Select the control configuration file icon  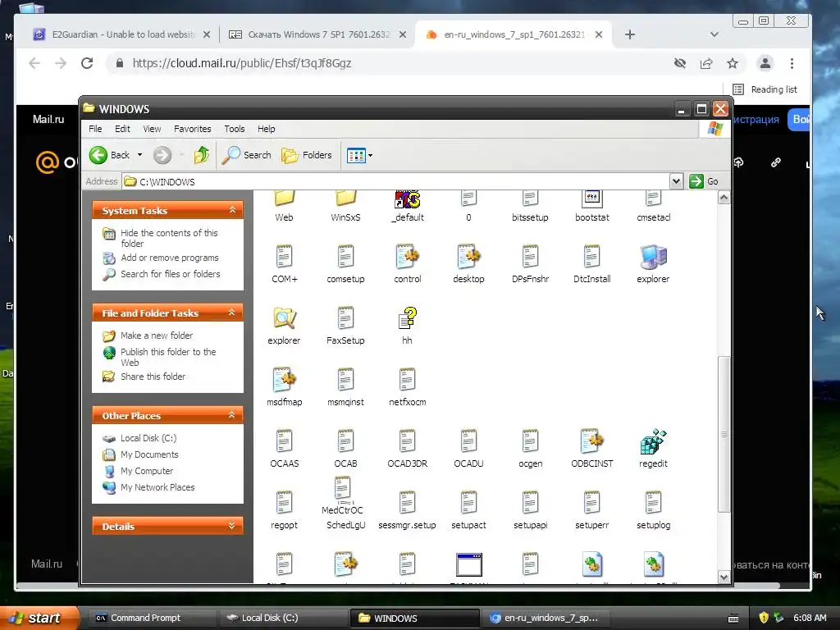(407, 257)
